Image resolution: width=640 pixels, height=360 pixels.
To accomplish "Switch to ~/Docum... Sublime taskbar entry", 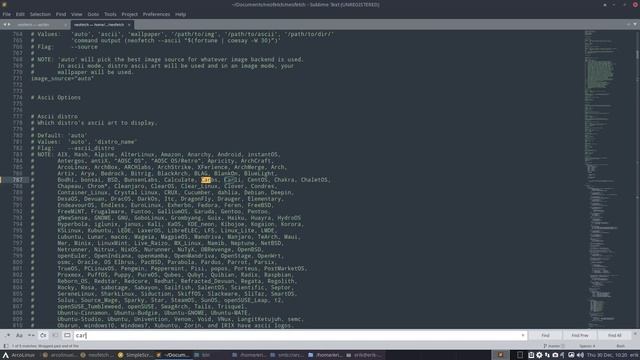I will coord(172,355).
